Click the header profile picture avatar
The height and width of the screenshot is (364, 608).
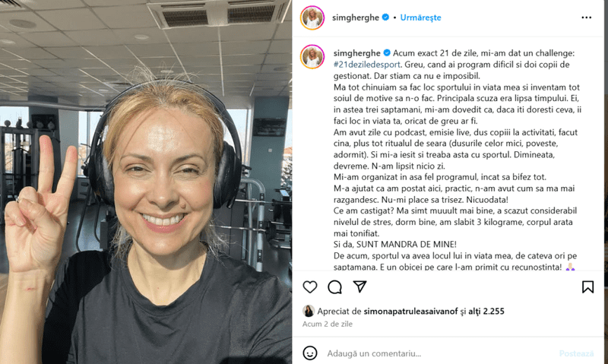click(x=312, y=17)
